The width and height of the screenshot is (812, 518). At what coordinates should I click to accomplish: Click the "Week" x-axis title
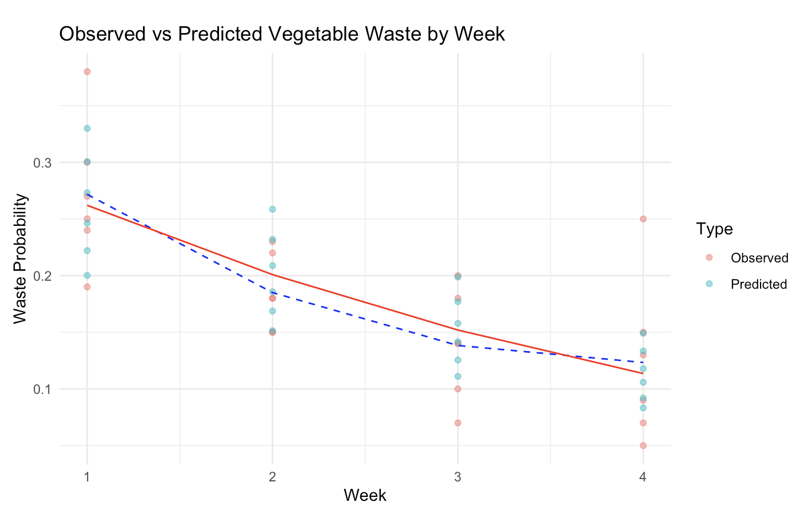point(365,495)
